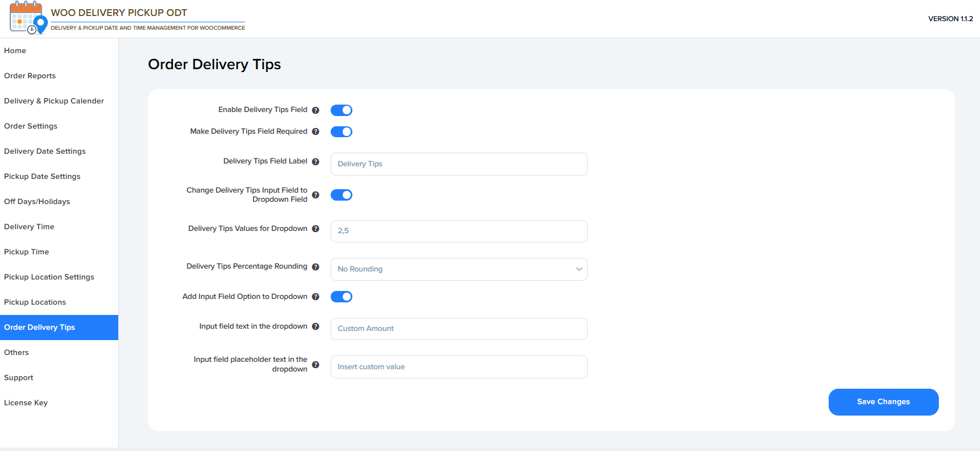Click the Delivery Tips Field Label text box

click(x=459, y=164)
